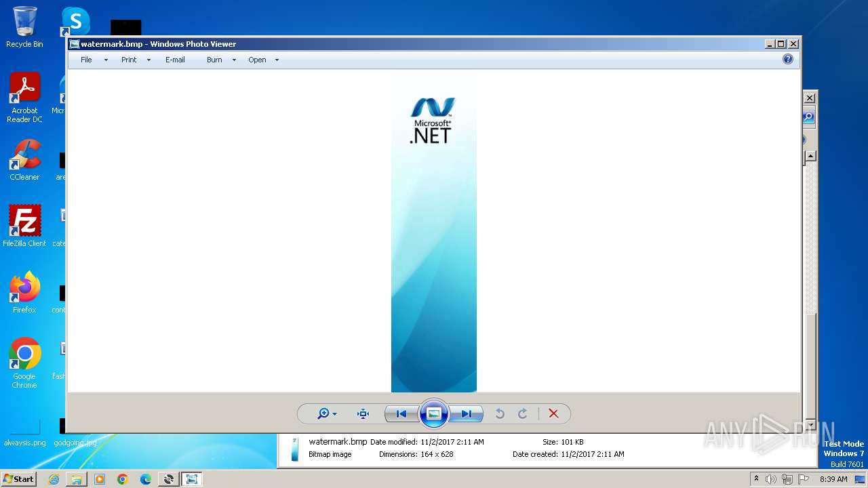The width and height of the screenshot is (868, 488).
Task: Expand the Burn dropdown arrow
Action: pos(234,60)
